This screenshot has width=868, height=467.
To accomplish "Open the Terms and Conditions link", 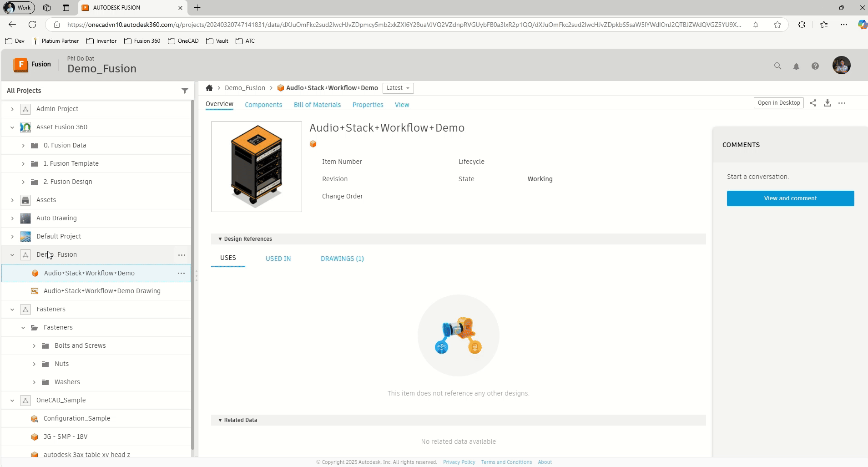I will (x=506, y=462).
